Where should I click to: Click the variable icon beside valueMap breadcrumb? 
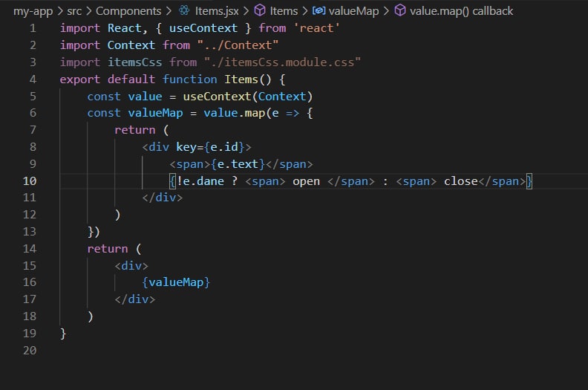click(x=318, y=11)
